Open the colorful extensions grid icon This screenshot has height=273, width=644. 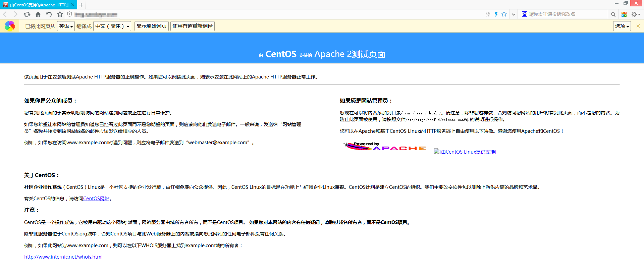[x=624, y=14]
